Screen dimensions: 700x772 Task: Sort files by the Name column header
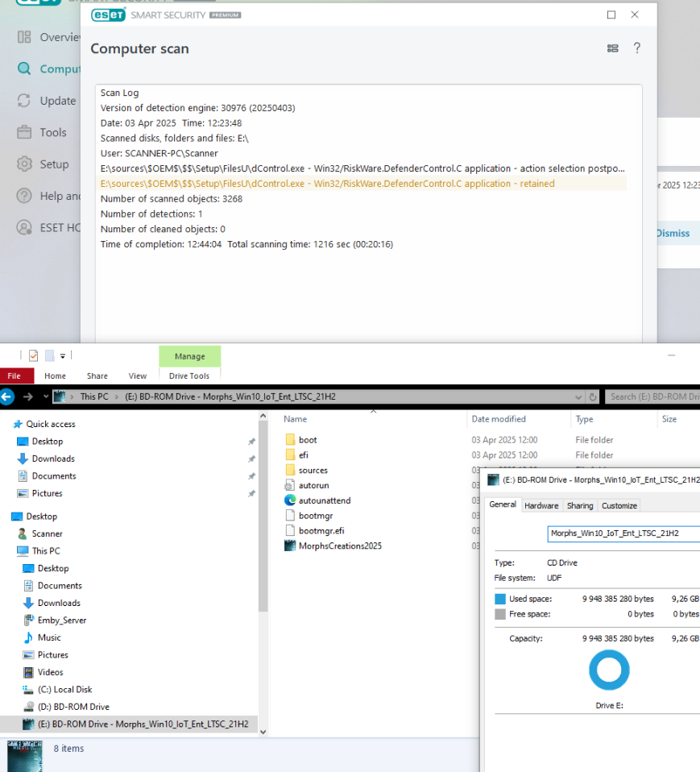[x=296, y=419]
